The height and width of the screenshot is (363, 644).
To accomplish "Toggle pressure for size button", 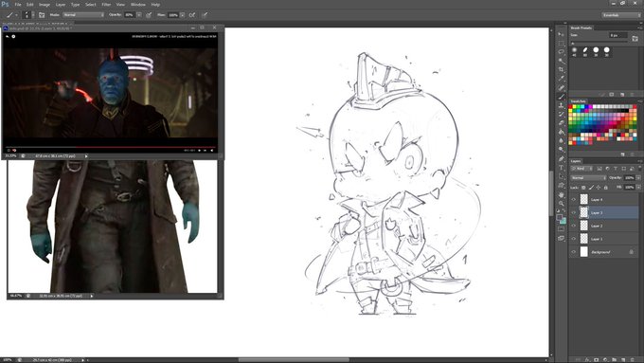I will tap(205, 15).
